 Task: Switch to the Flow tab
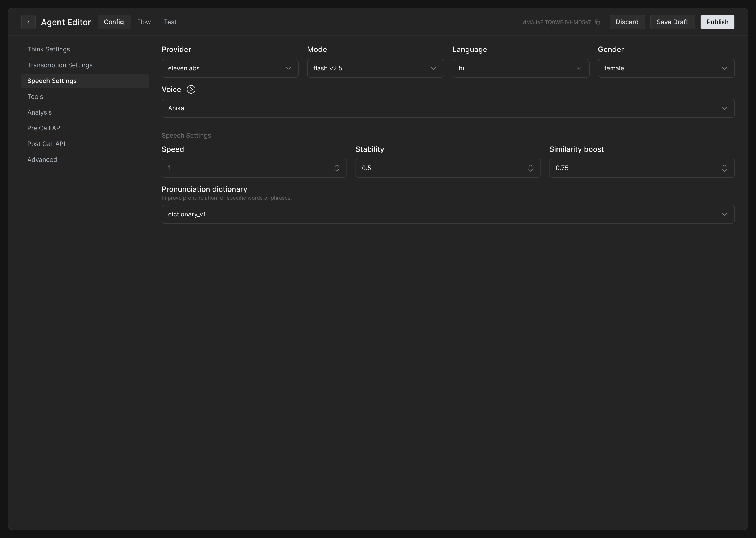click(x=144, y=22)
